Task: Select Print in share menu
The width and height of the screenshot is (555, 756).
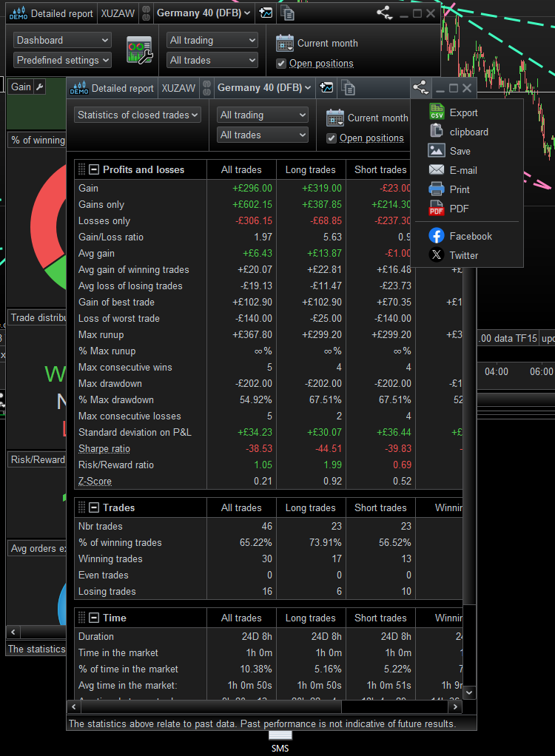Action: 448,189
